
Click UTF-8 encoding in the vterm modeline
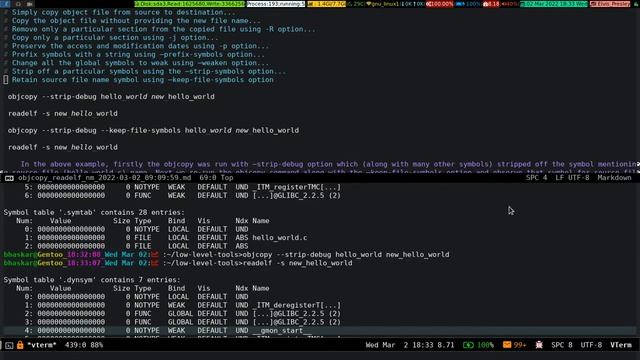click(x=591, y=345)
